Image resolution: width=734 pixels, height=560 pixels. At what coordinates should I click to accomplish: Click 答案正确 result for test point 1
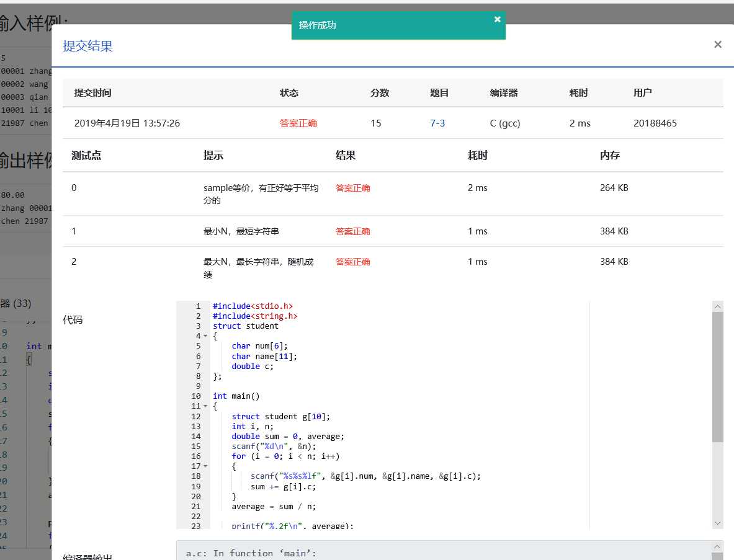pyautogui.click(x=352, y=231)
